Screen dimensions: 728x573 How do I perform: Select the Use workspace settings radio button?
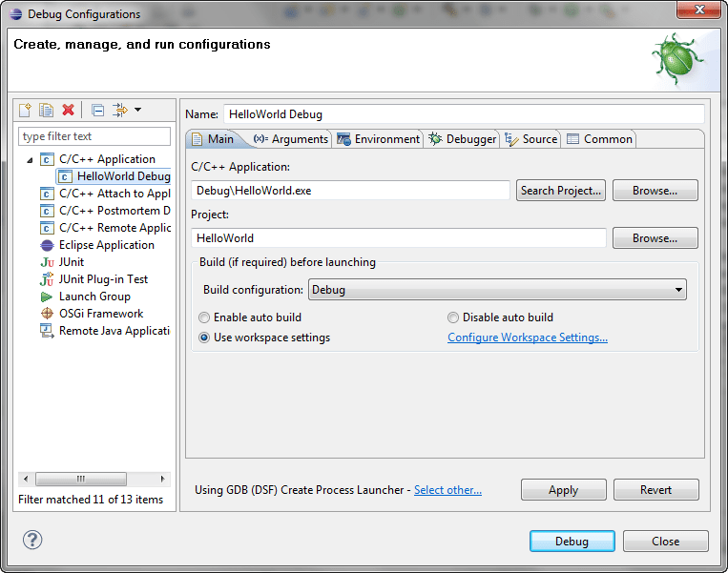204,338
